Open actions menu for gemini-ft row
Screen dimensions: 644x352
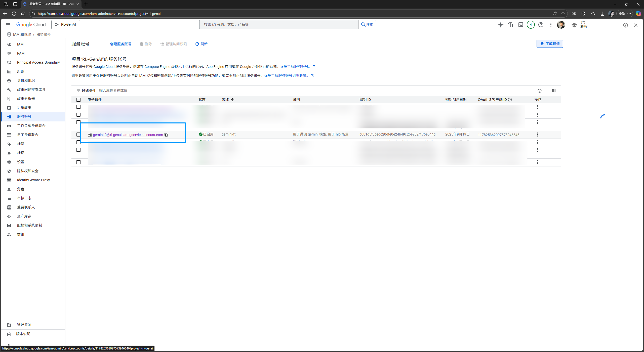pyautogui.click(x=537, y=135)
